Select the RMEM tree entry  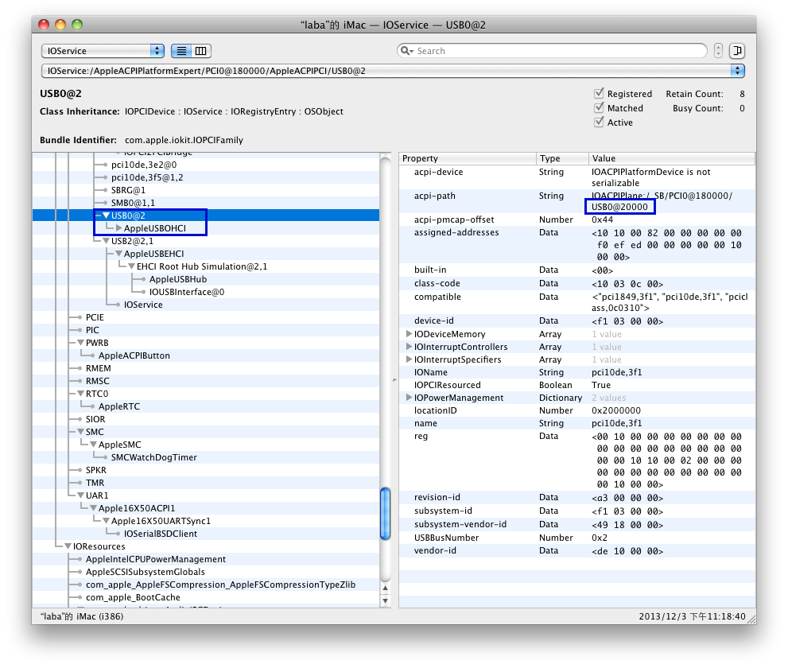98,368
